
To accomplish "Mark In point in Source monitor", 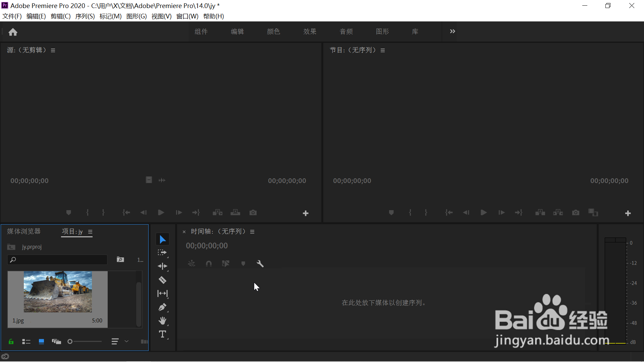I will click(x=88, y=213).
